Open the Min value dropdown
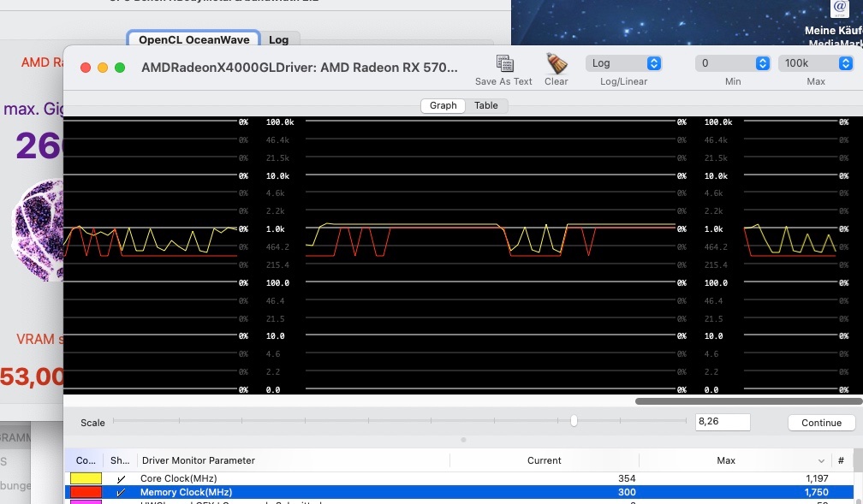The height and width of the screenshot is (504, 863). (x=733, y=63)
